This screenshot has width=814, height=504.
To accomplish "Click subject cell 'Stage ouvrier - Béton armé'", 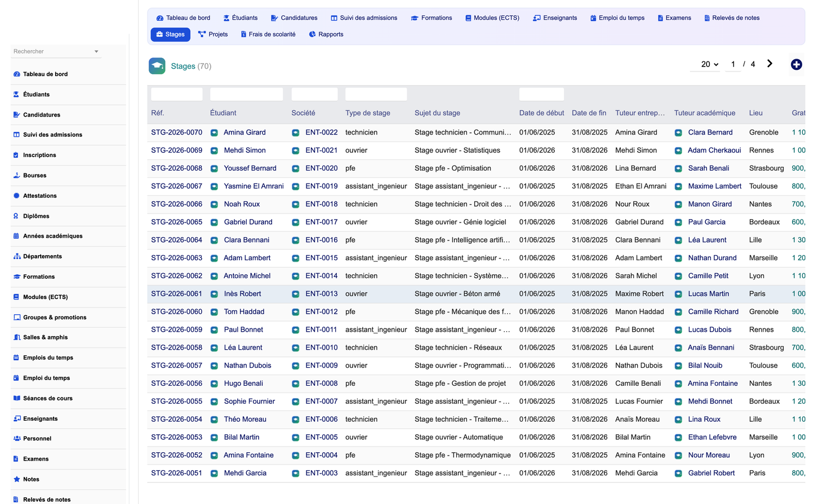I will coord(457,294).
